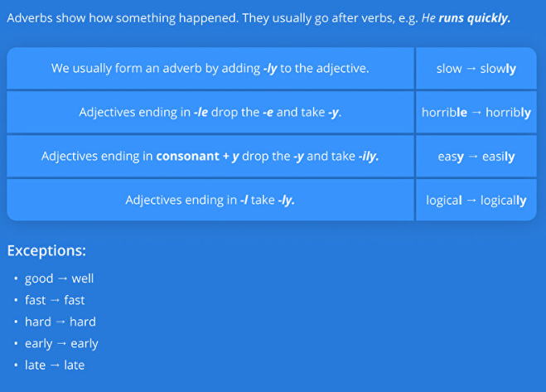Screen dimensions: 546x392
Task: Click the "slow → slowly" example cell
Action: click(476, 69)
